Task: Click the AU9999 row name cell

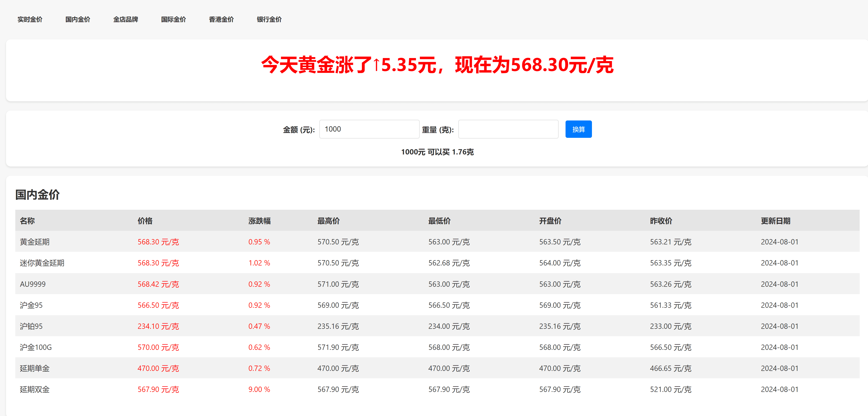Action: (33, 284)
